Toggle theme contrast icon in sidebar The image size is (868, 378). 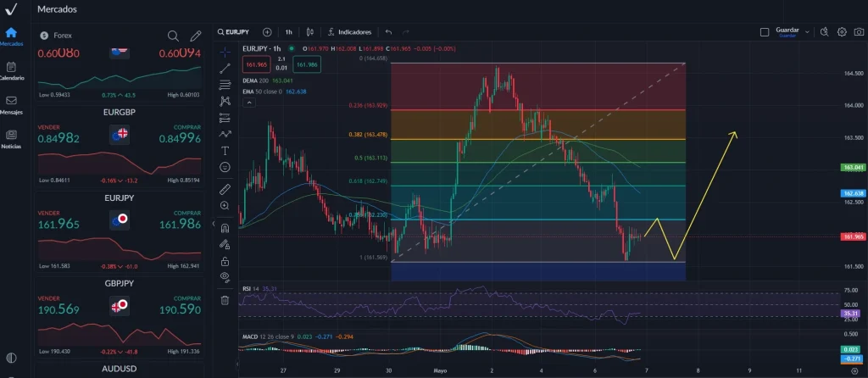pos(11,358)
